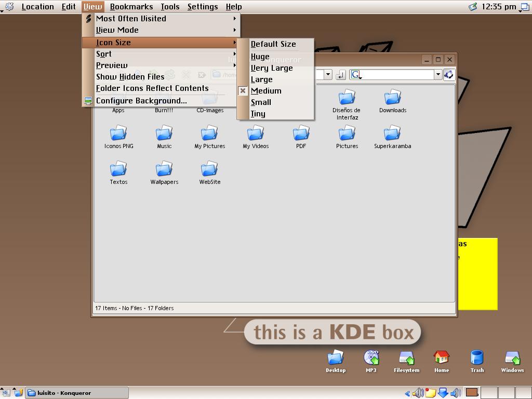Click the Konqueror KDE gear throbber icon
Image resolution: width=532 pixels, height=399 pixels.
point(449,74)
